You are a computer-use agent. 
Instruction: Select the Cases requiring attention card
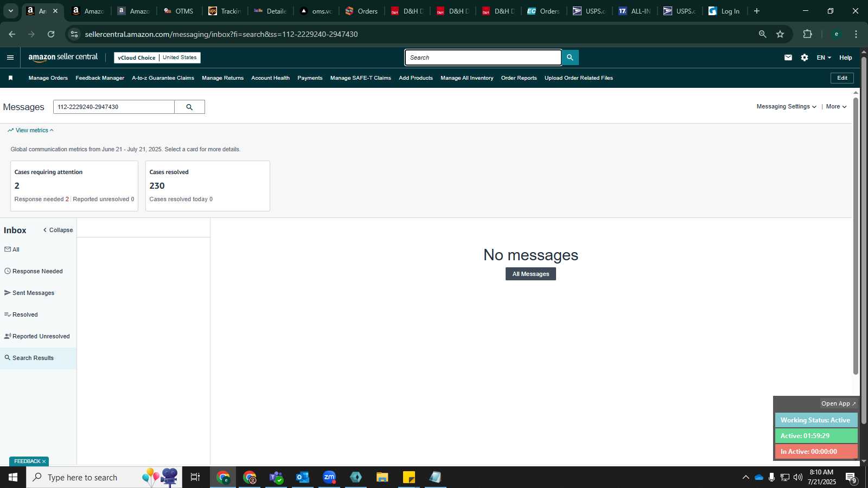click(x=74, y=186)
